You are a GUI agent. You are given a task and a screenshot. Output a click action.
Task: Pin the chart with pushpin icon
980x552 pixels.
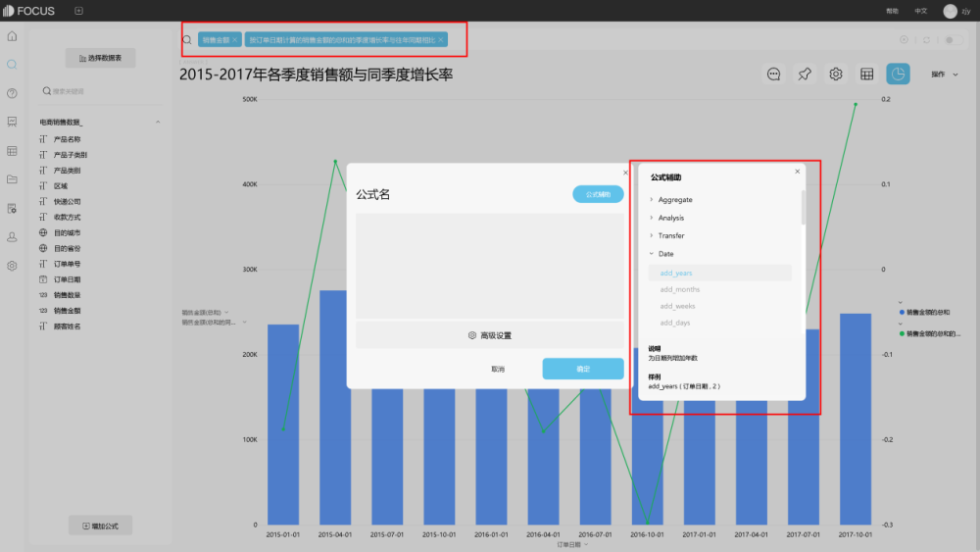pyautogui.click(x=805, y=75)
